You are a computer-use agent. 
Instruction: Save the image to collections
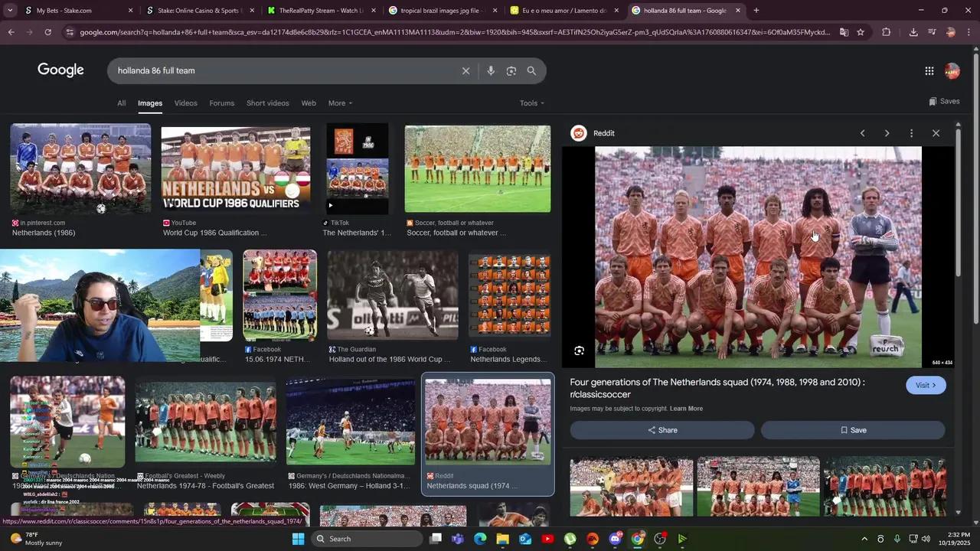(x=852, y=430)
